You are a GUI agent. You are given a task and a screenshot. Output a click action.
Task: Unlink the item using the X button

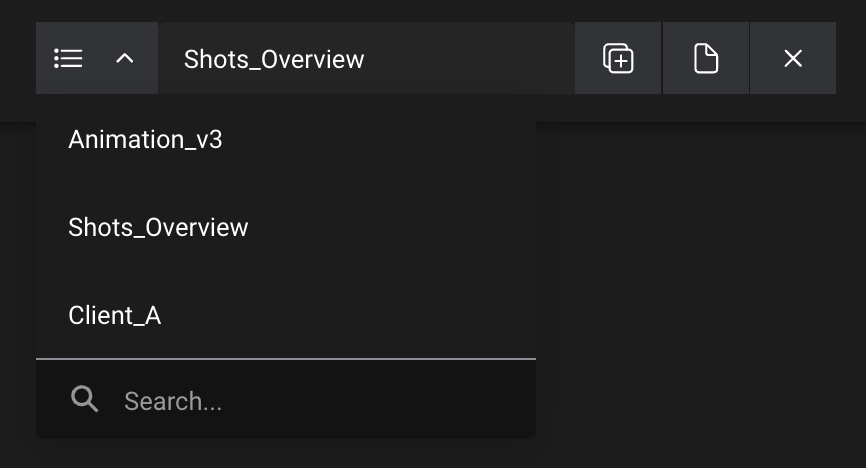(793, 59)
